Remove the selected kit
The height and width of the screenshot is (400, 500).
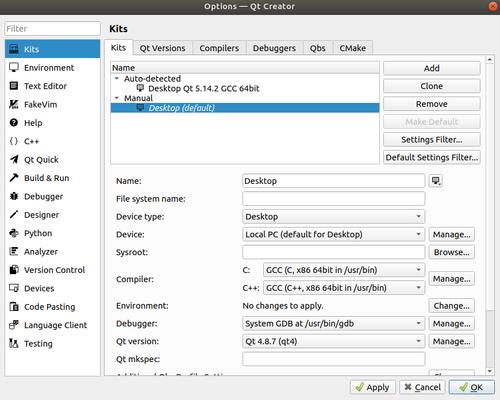(432, 104)
